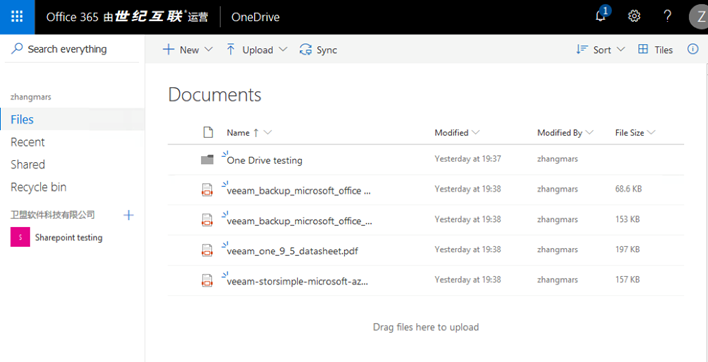Click Modified date of One Drive testing row
Image resolution: width=708 pixels, height=362 pixels.
click(x=467, y=159)
